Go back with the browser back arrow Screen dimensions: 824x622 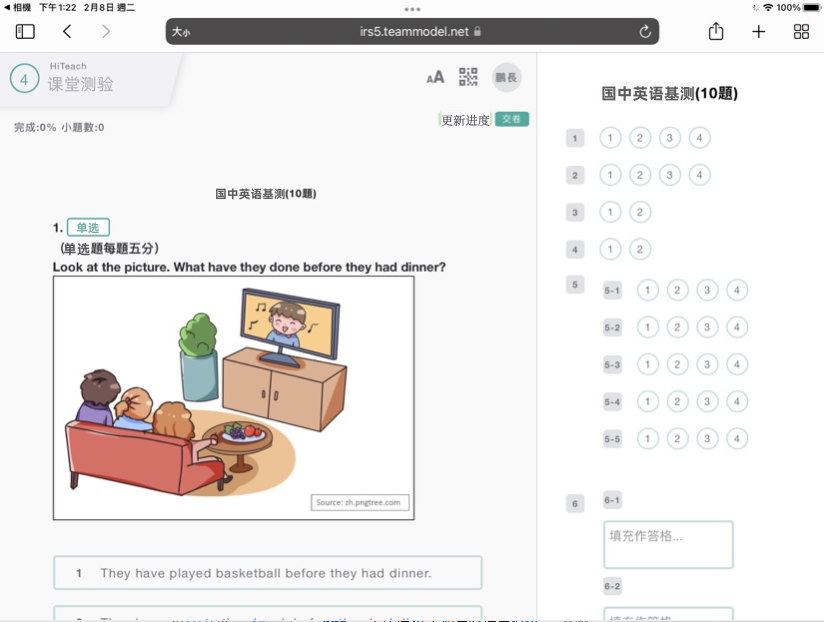[x=67, y=32]
